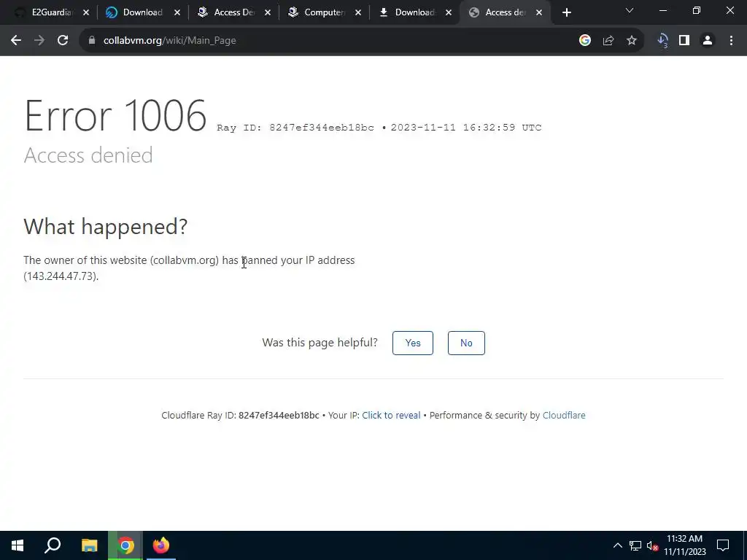Open Firefox from taskbar
Screen dimensions: 747x560
(x=160, y=545)
